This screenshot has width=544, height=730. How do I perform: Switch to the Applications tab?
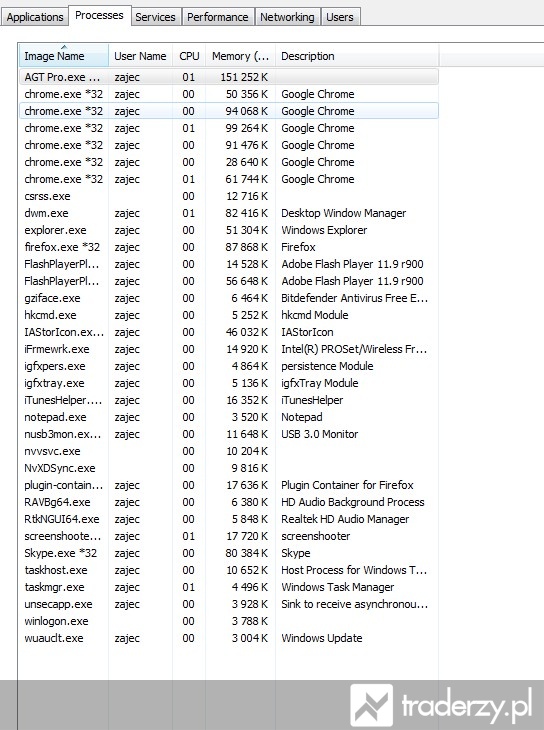34,17
